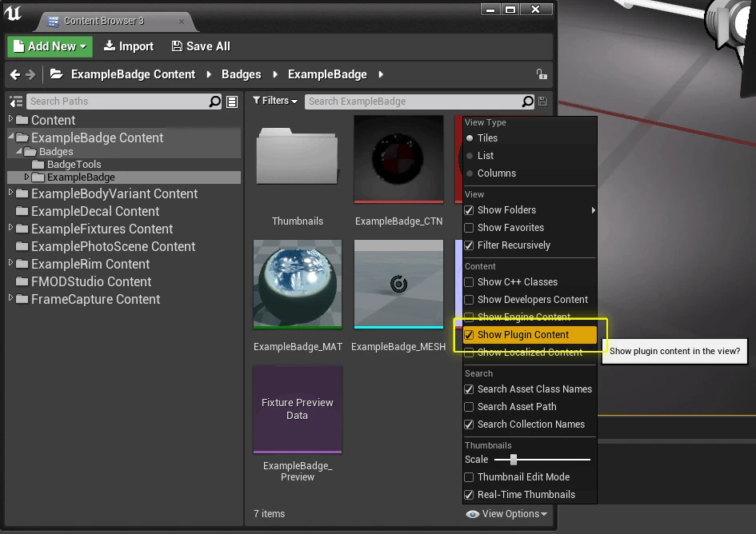Open path arrow after Badges breadcrumb
Screen dimensions: 756x534
[x=275, y=74]
